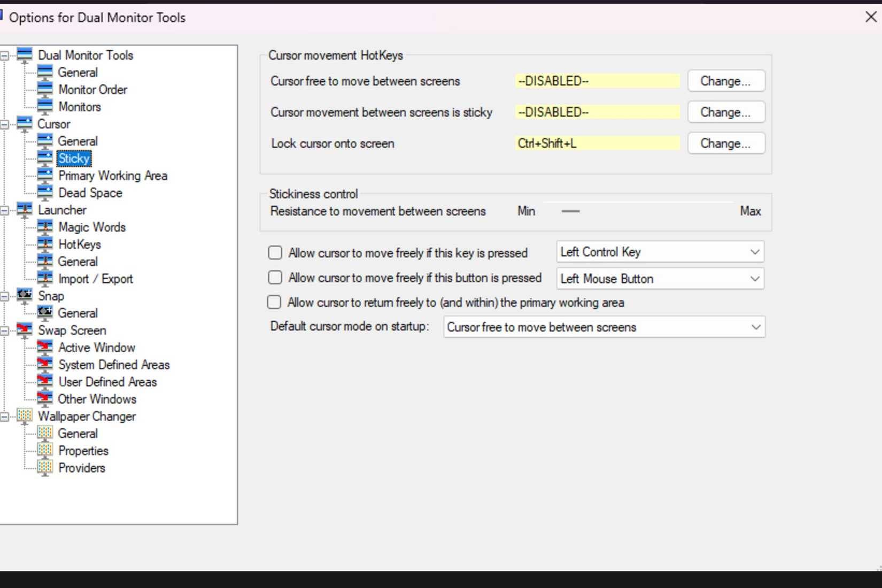Open the HotKeys page under Launcher

[80, 244]
